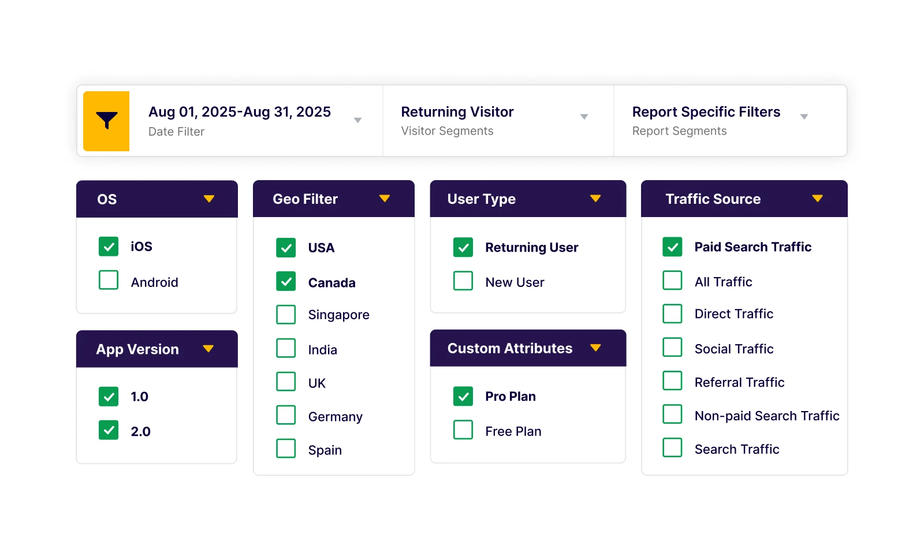Viewport: 924px width, 560px height.
Task: Collapse the App Version panel arrow
Action: click(x=208, y=349)
